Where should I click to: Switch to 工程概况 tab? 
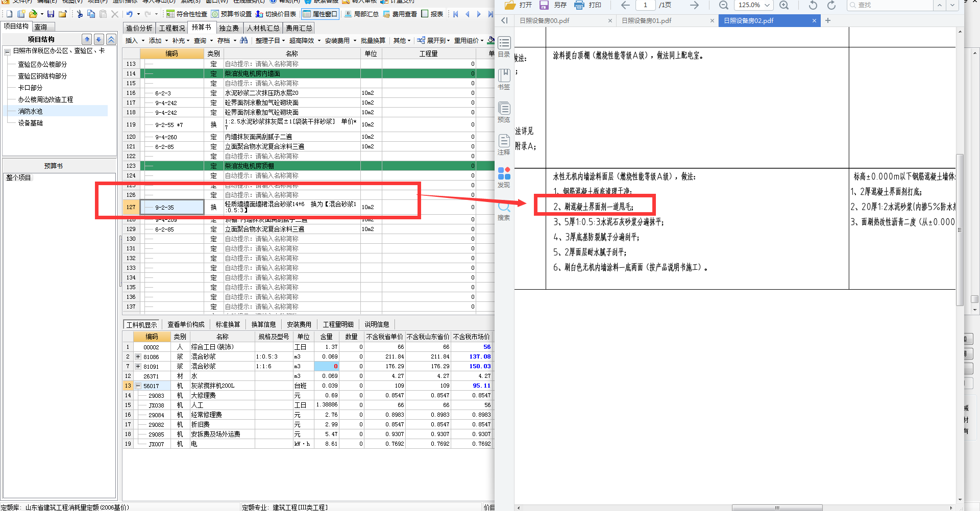(x=172, y=28)
